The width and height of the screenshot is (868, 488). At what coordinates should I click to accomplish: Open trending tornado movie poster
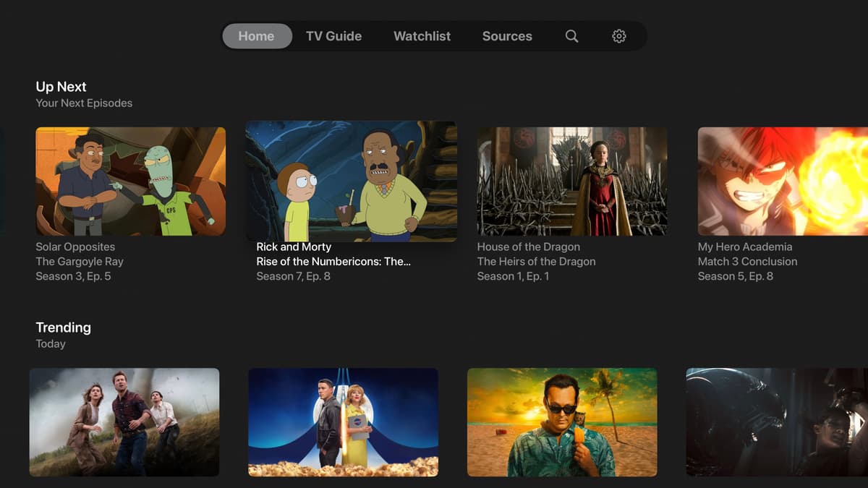[124, 422]
